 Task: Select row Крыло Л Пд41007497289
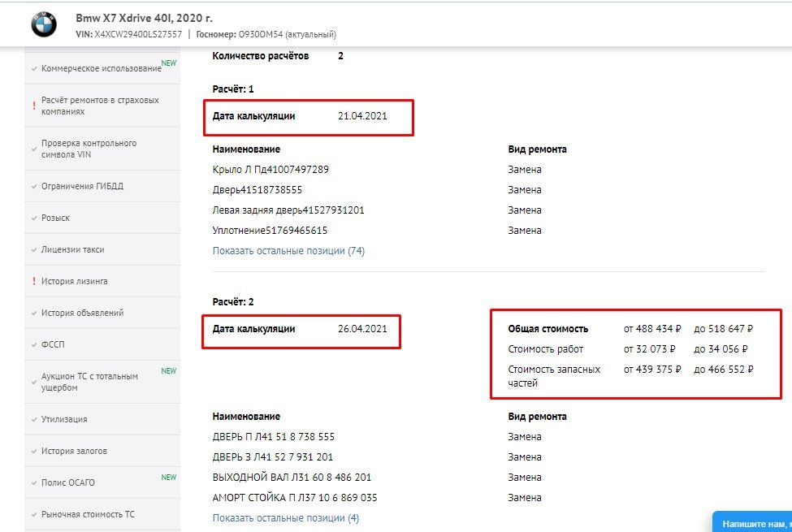tap(270, 169)
